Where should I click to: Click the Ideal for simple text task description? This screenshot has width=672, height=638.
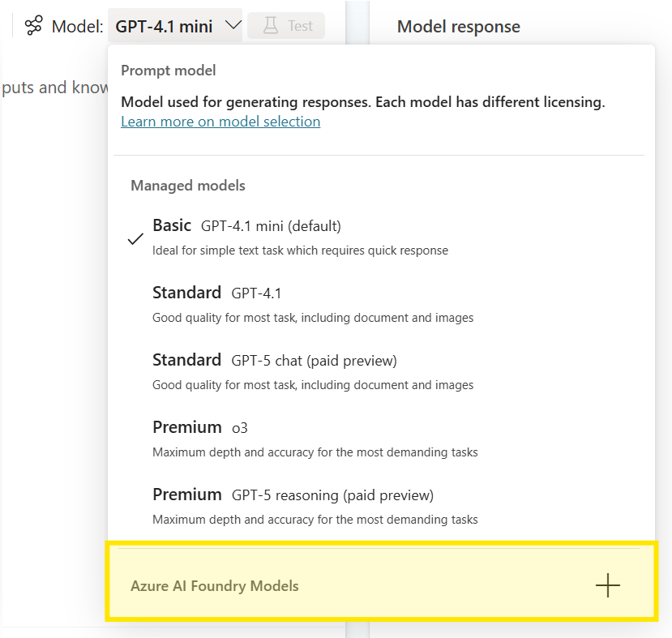coord(301,250)
